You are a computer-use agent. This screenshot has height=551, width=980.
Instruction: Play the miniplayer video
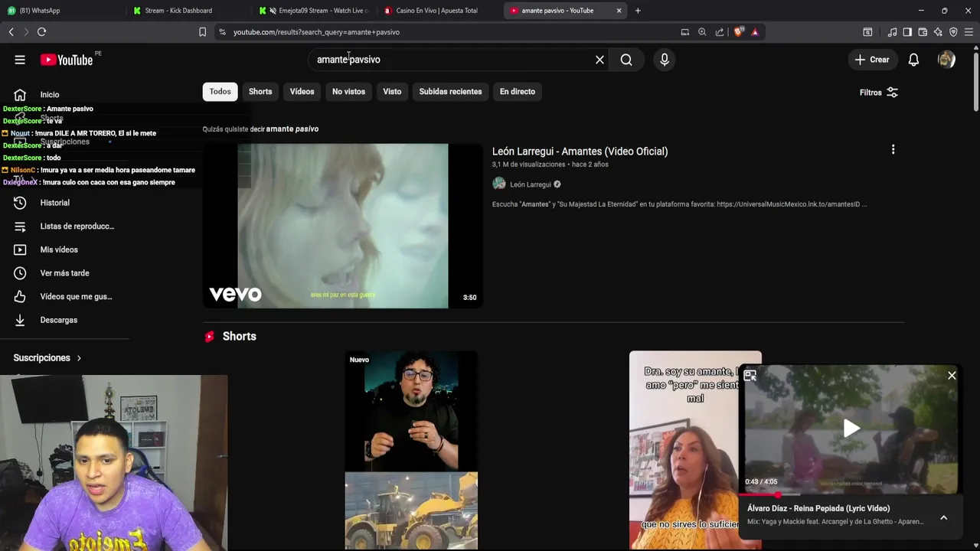[x=851, y=429]
